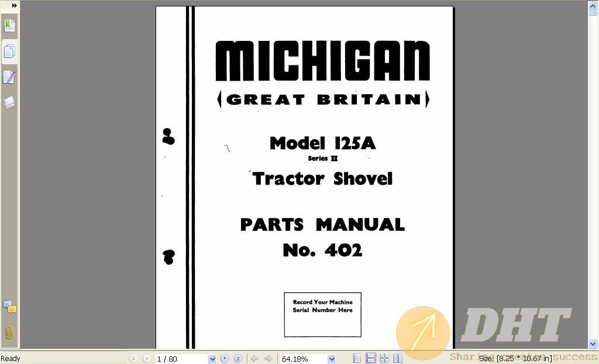599x364 pixels.
Task: Click the zoom level field 64.18%
Action: (x=304, y=359)
